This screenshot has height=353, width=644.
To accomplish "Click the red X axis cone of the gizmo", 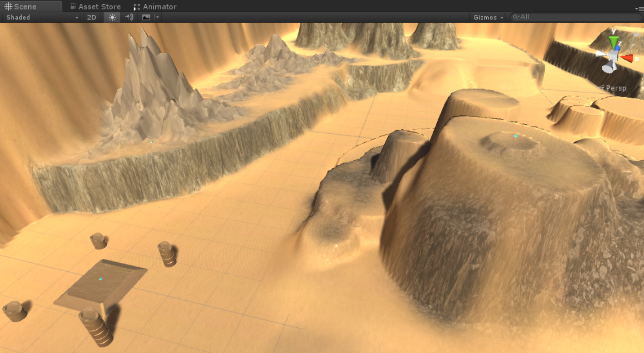I will coord(627,58).
